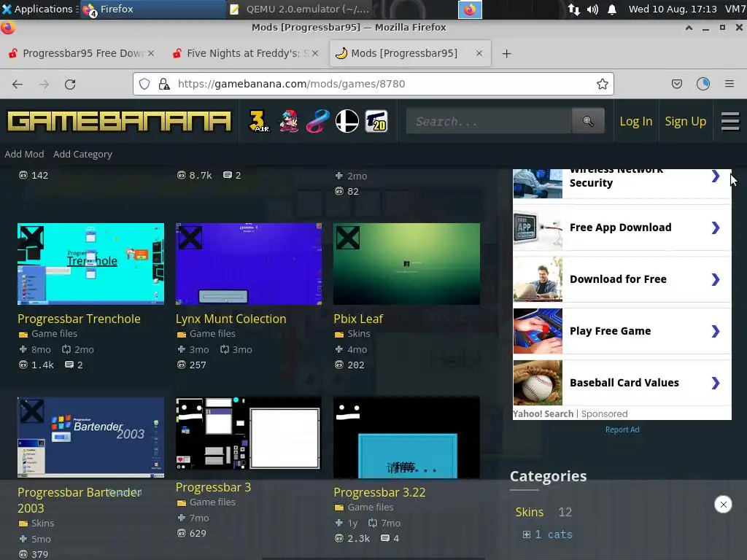The height and width of the screenshot is (560, 747).
Task: Open the Mario Kart 8 game icon
Action: click(318, 121)
